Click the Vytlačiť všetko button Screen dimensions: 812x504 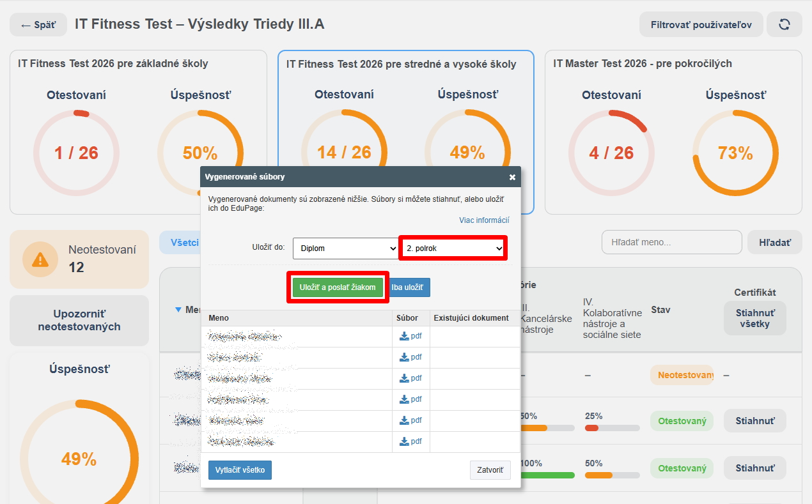(x=240, y=470)
